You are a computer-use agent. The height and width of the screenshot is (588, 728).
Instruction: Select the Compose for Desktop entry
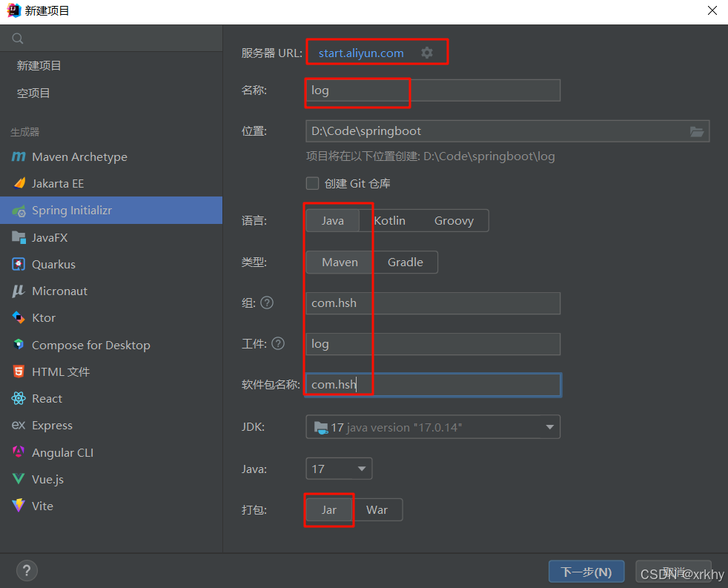pyautogui.click(x=111, y=345)
